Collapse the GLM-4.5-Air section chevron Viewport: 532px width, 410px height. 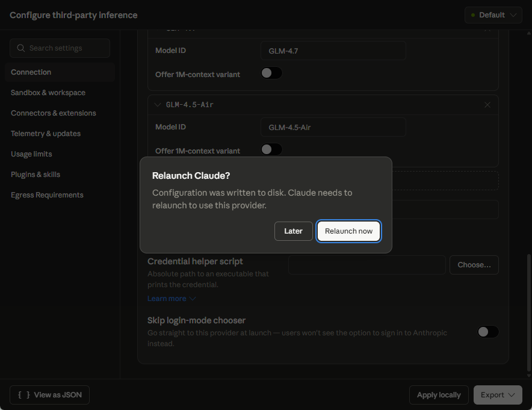pos(158,105)
